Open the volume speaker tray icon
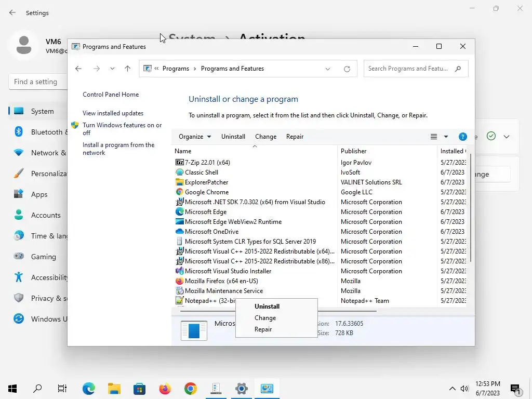This screenshot has width=532, height=399. pos(464,389)
